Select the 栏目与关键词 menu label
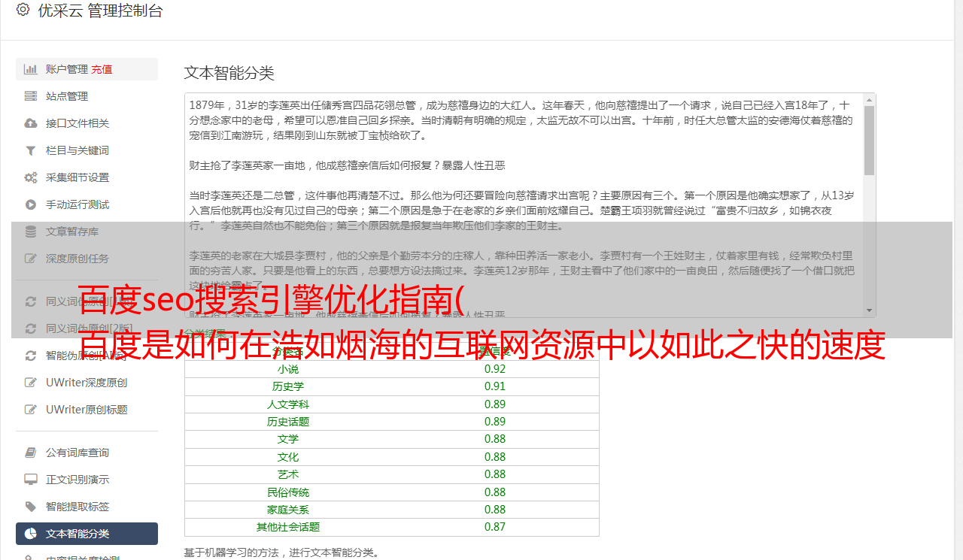 pyautogui.click(x=77, y=150)
